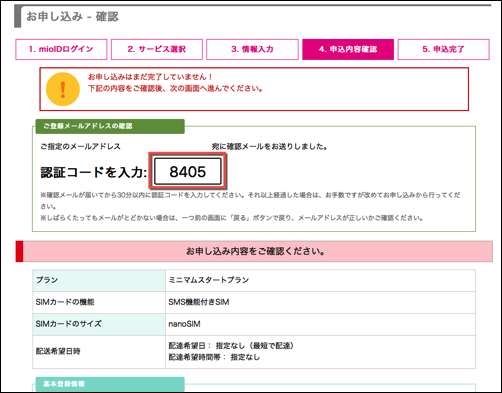The width and height of the screenshot is (502, 393).
Task: Click the yellow exclamation warning icon
Action: (x=63, y=89)
